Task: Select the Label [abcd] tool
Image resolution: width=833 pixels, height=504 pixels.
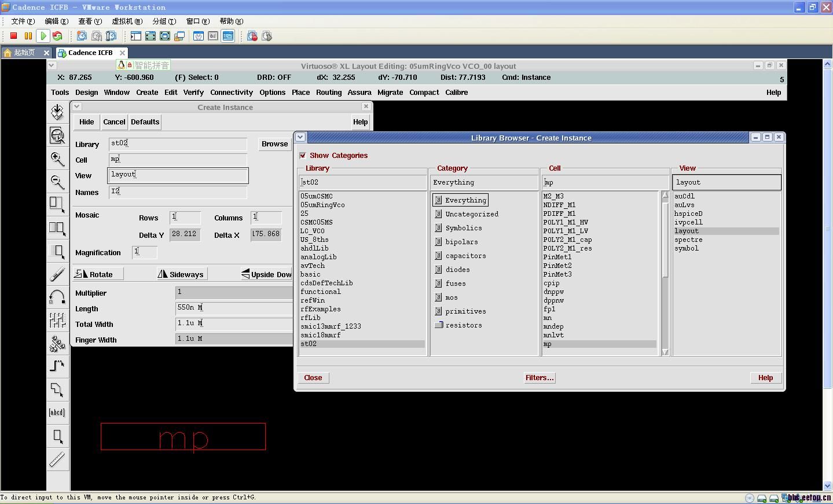Action: [x=57, y=413]
